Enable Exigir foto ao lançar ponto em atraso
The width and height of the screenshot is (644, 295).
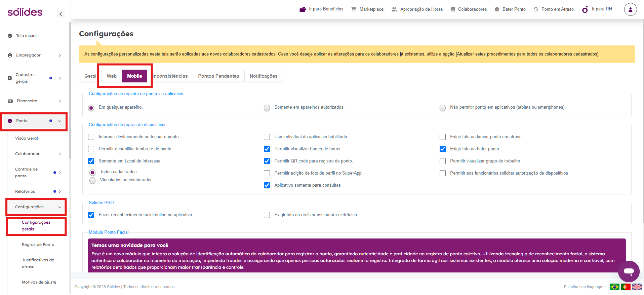443,137
